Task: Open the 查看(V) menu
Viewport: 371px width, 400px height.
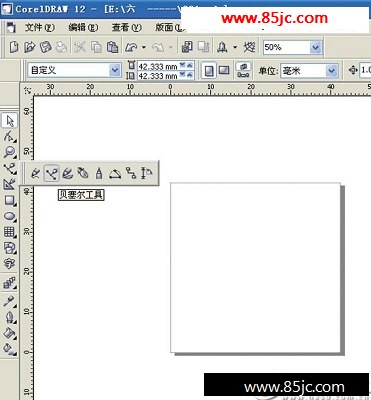Action: coord(127,28)
